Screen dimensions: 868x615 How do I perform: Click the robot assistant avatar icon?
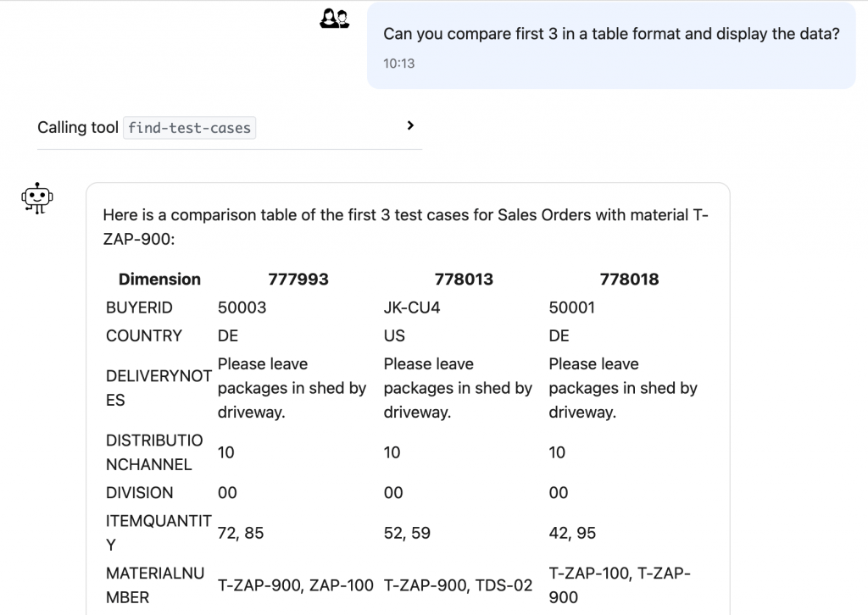[36, 199]
